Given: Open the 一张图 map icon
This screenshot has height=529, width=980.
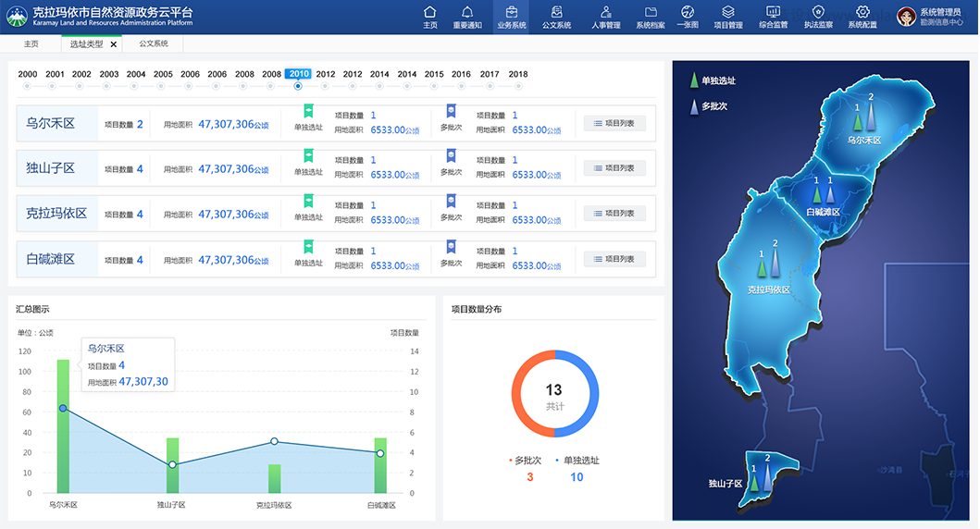Looking at the screenshot, I should tap(688, 12).
